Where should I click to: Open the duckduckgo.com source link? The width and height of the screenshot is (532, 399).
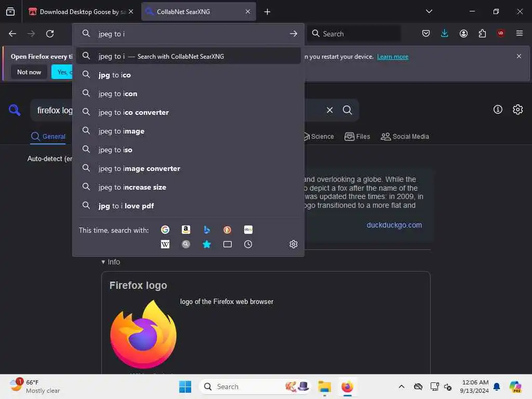click(x=394, y=225)
